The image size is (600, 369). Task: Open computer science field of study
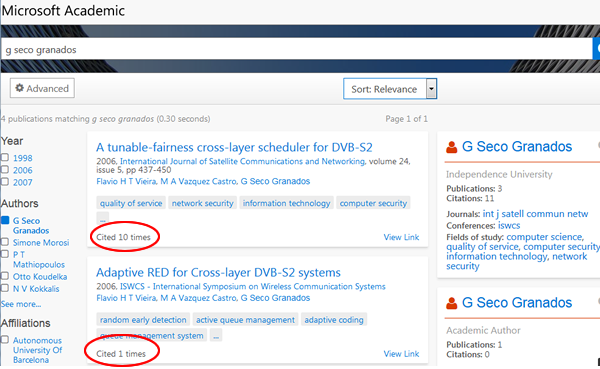[x=544, y=237]
